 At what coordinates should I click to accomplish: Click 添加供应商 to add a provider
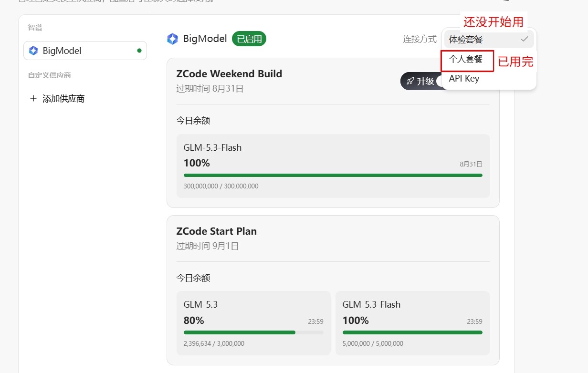[x=57, y=99]
